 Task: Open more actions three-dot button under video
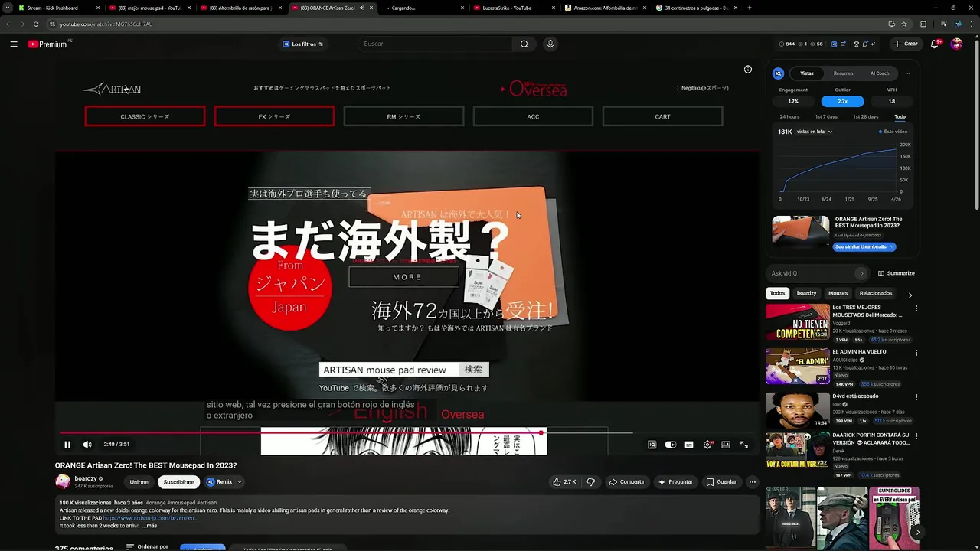tap(753, 482)
